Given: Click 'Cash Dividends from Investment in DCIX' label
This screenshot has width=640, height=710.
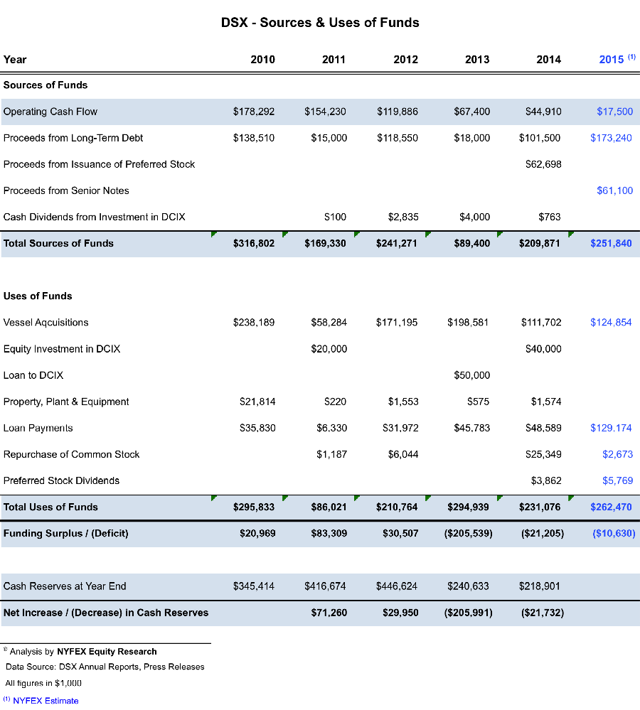Looking at the screenshot, I should tap(94, 217).
